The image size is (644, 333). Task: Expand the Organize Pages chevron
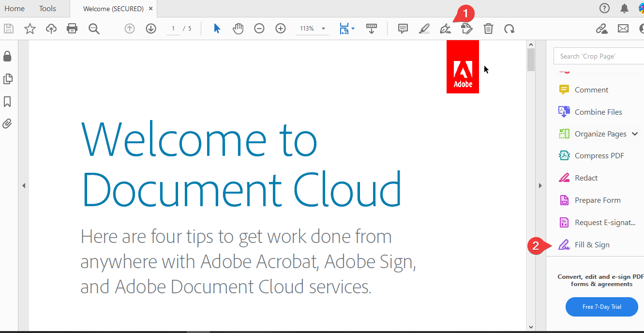tap(635, 134)
